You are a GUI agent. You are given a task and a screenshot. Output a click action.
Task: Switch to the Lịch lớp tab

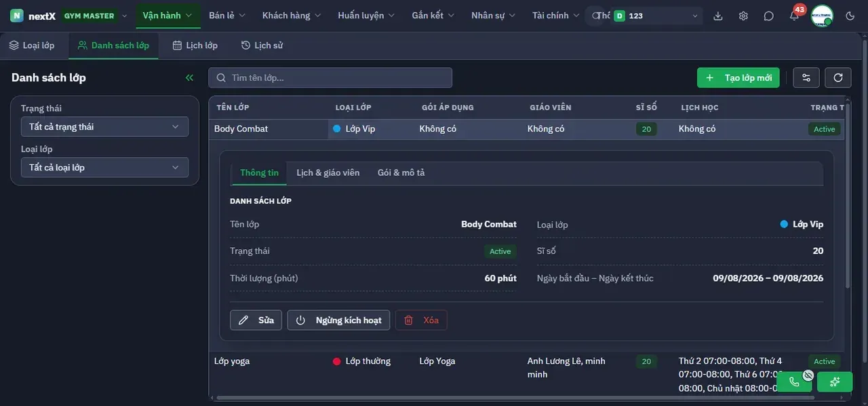pos(195,45)
